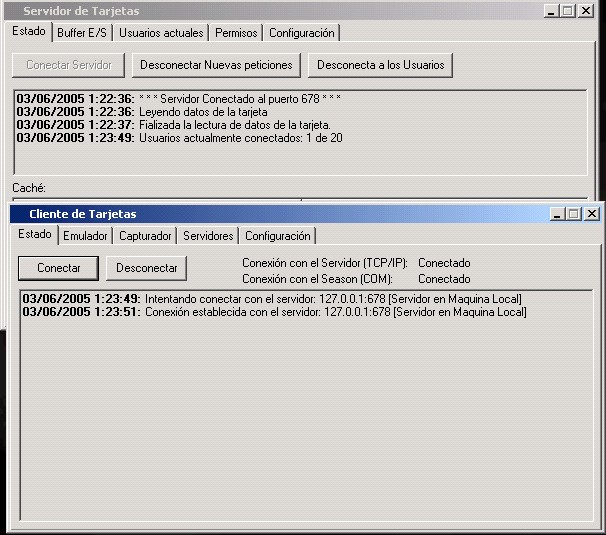The height and width of the screenshot is (535, 606).
Task: Switch to the Usuarios actuales tab
Action: (161, 33)
